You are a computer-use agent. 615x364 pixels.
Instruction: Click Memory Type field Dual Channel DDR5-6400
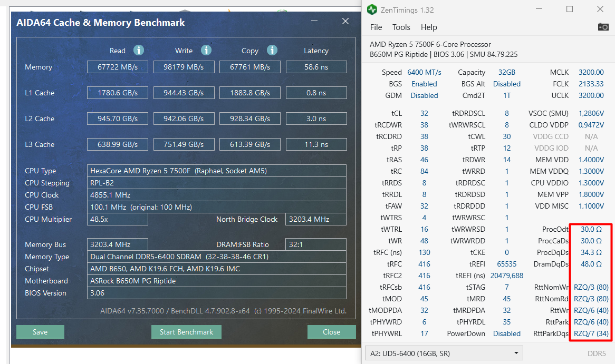(x=216, y=257)
